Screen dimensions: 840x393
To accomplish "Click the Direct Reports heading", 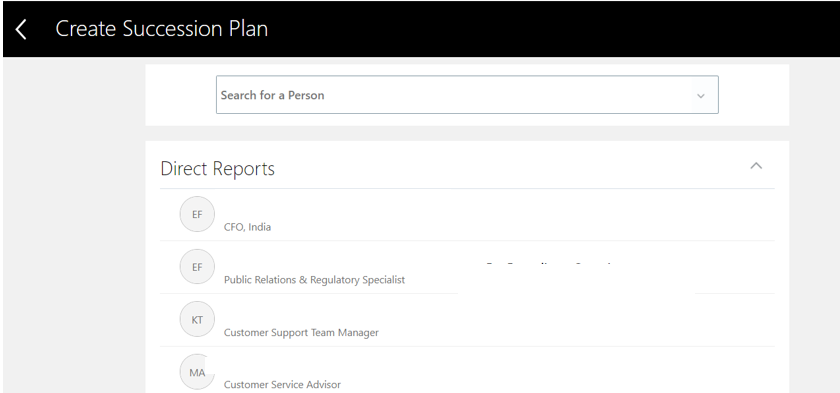I will coord(218,169).
